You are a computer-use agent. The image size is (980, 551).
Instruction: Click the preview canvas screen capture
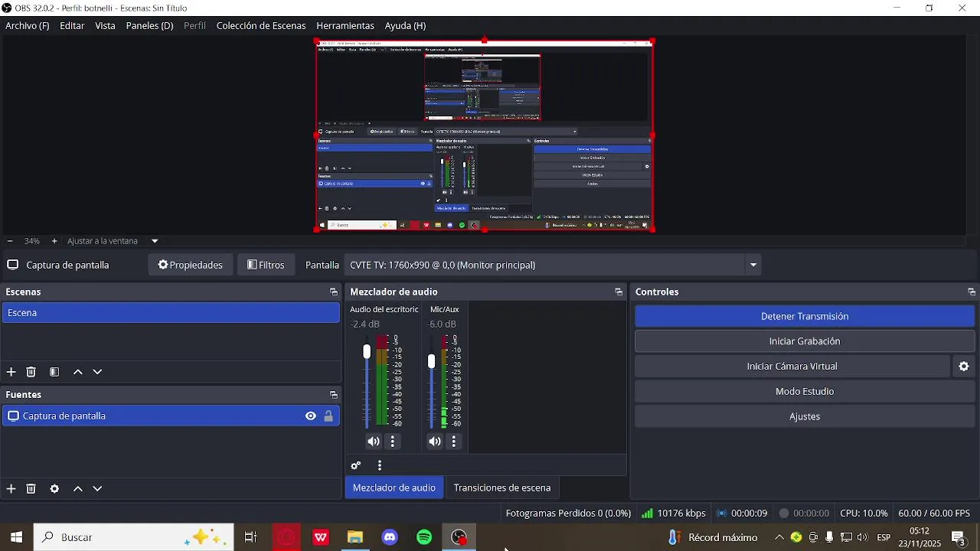pyautogui.click(x=484, y=135)
